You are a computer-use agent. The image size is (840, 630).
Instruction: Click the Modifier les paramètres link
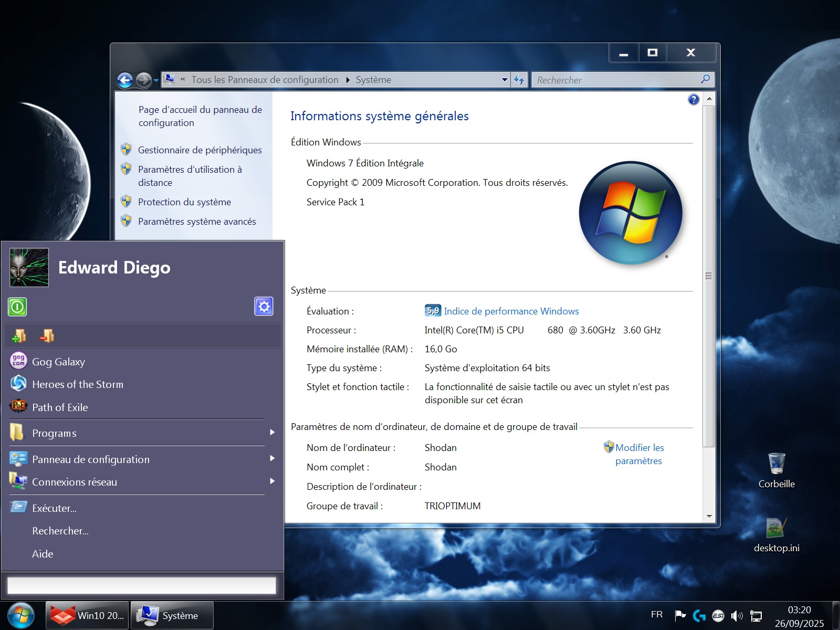tap(639, 454)
